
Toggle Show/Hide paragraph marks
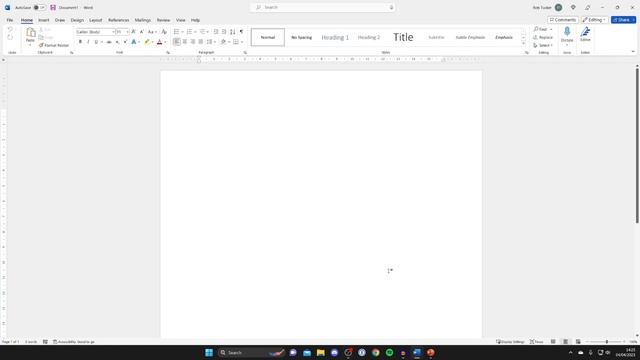click(x=241, y=32)
